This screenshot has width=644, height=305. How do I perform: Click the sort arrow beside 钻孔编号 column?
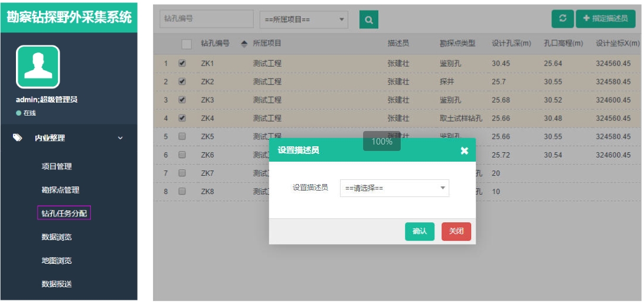[x=244, y=44]
